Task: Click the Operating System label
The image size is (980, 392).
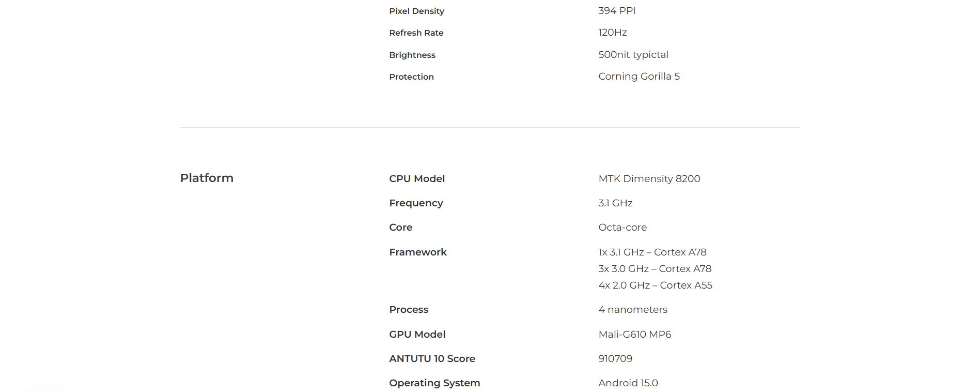Action: pos(434,383)
